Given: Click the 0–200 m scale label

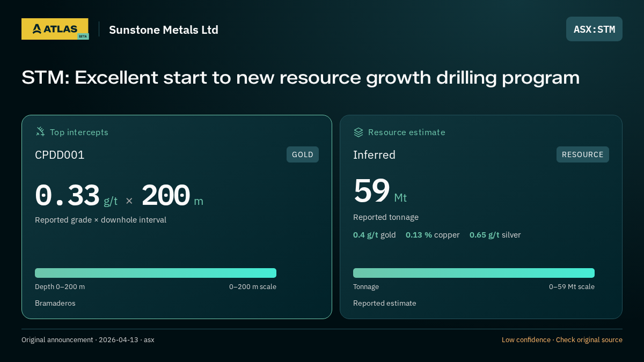Looking at the screenshot, I should (x=253, y=286).
